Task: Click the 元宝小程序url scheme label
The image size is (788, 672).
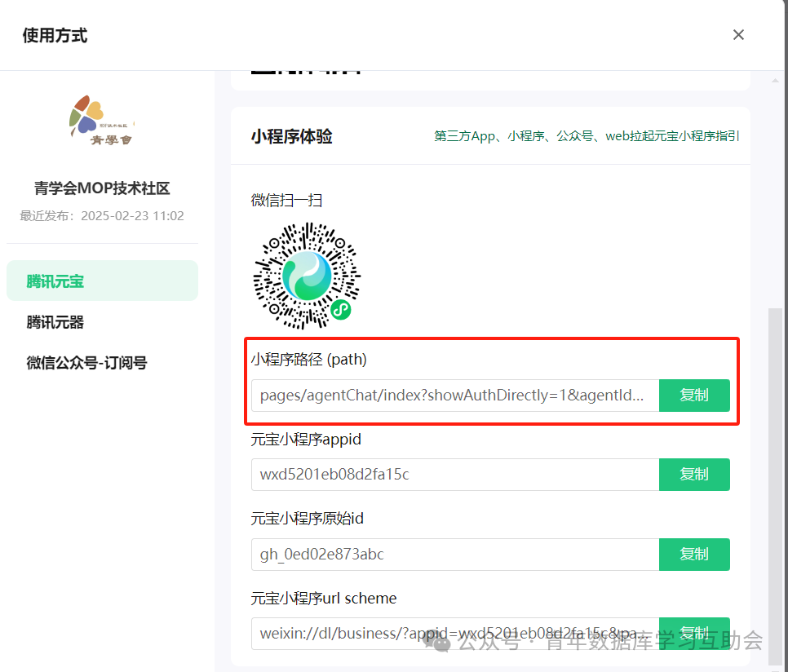Action: [x=324, y=598]
